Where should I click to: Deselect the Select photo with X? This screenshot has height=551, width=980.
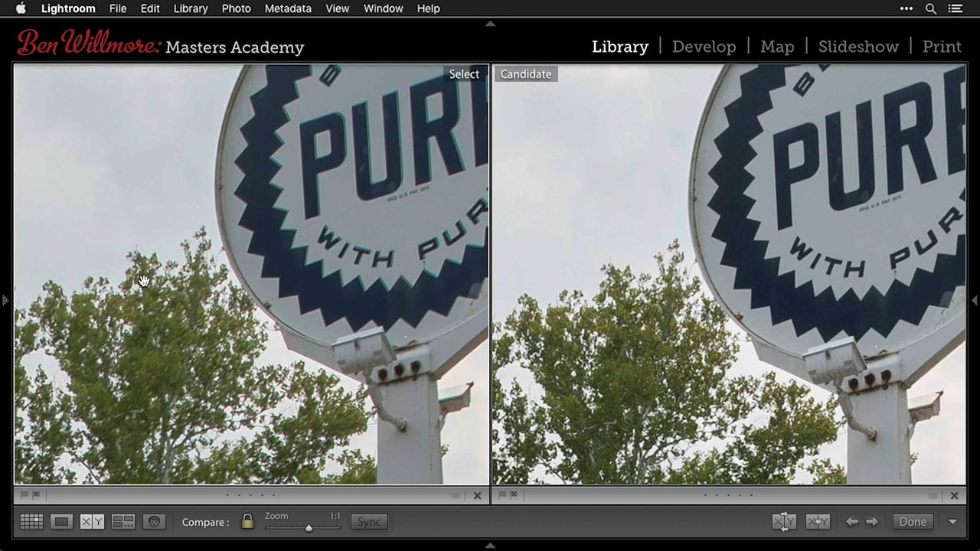point(477,496)
